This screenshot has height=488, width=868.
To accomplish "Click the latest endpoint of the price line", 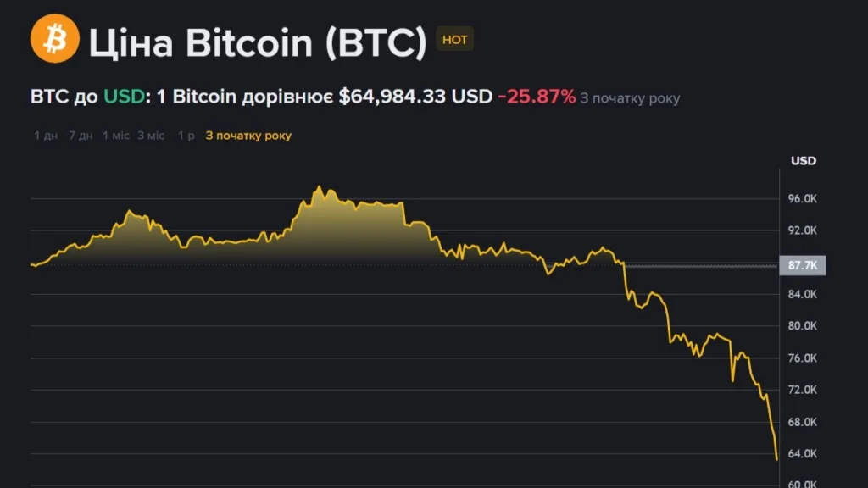I will (x=776, y=459).
